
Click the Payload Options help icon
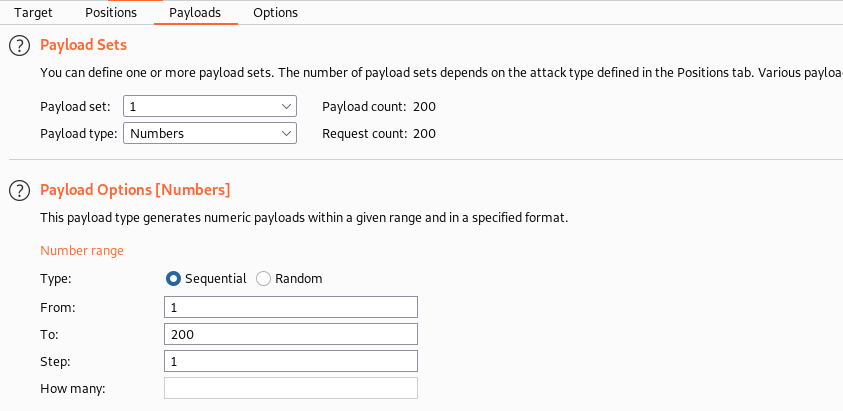(x=18, y=190)
